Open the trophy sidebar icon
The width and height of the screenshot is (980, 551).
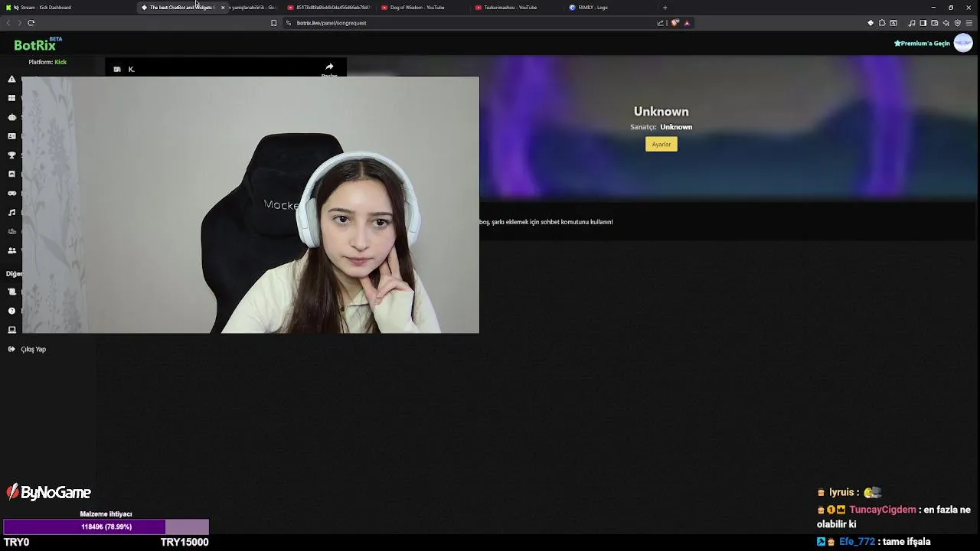pos(11,155)
